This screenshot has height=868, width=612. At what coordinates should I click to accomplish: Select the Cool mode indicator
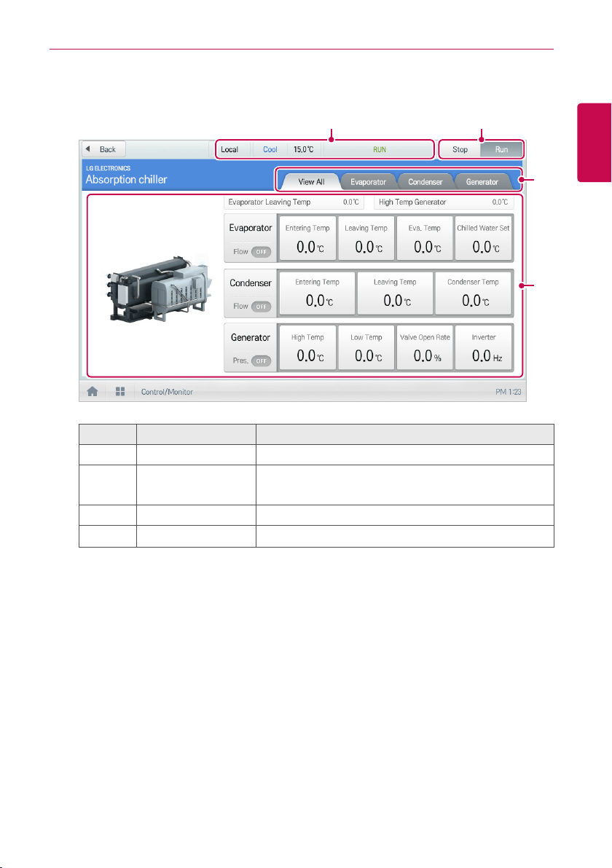(270, 149)
